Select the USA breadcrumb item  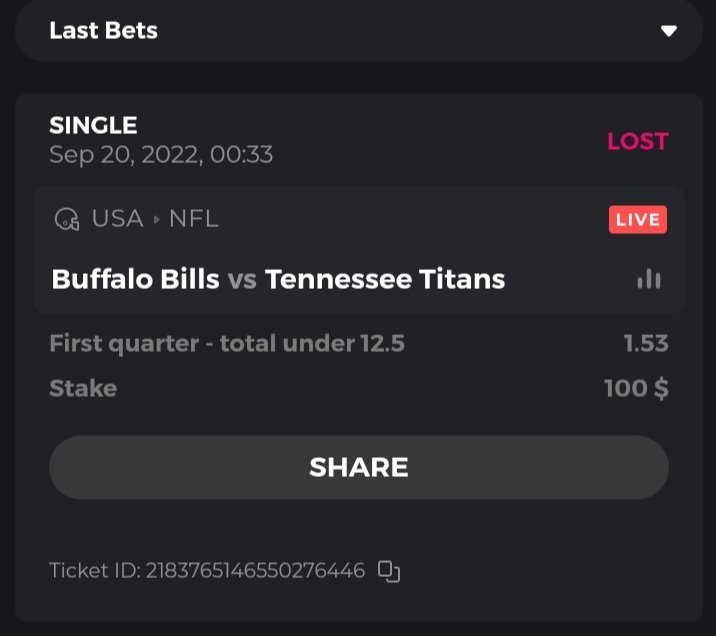(117, 219)
